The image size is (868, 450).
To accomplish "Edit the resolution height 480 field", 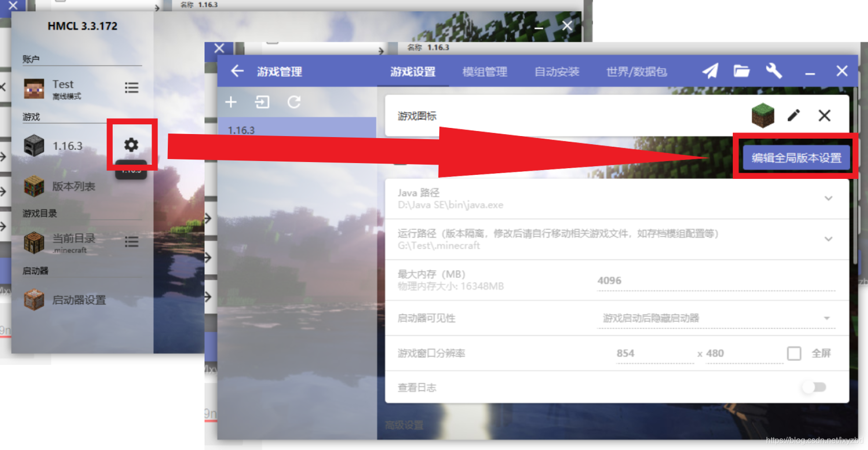I will click(x=745, y=354).
